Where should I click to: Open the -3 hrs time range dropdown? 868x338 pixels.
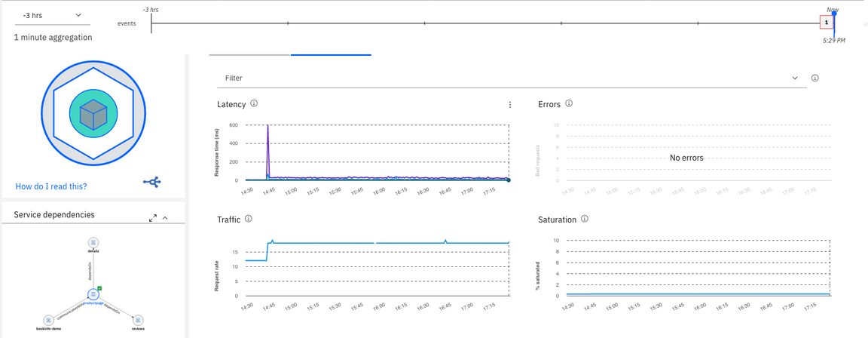pyautogui.click(x=52, y=15)
